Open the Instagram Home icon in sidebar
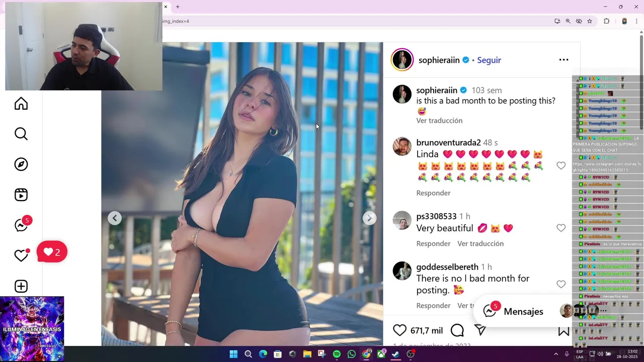Viewport: 644px width, 362px height. tap(21, 104)
